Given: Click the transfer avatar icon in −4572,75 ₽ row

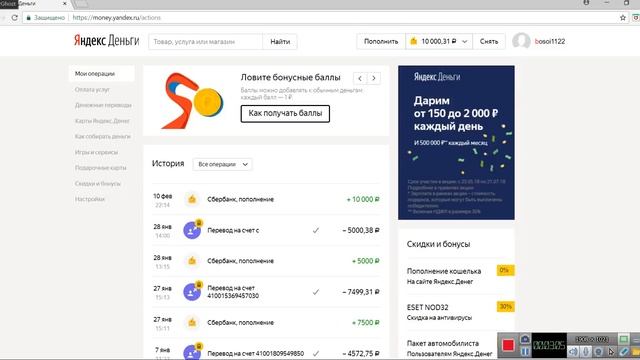Looking at the screenshot, I should (x=192, y=352).
